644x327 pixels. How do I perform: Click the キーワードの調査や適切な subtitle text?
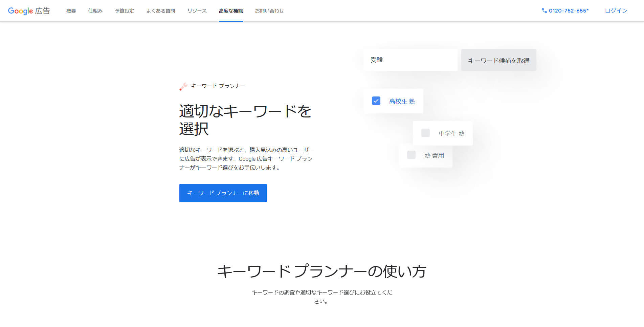pos(321,297)
